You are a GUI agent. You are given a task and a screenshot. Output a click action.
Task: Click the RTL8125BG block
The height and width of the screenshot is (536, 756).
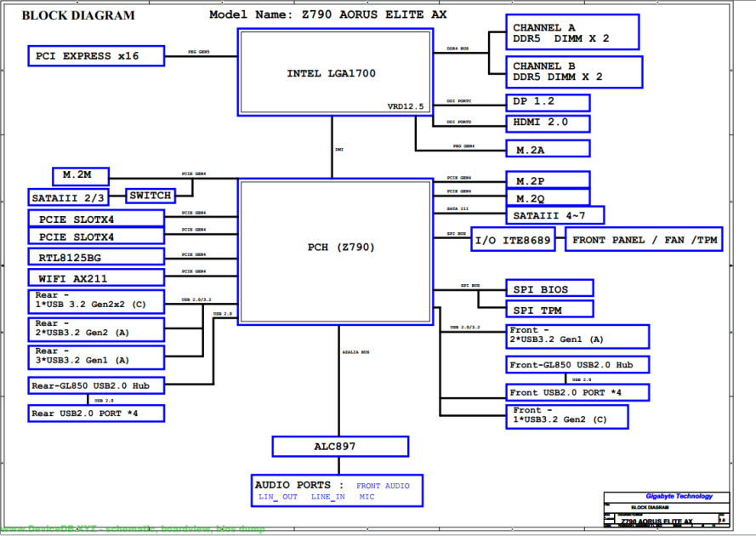[x=96, y=257]
